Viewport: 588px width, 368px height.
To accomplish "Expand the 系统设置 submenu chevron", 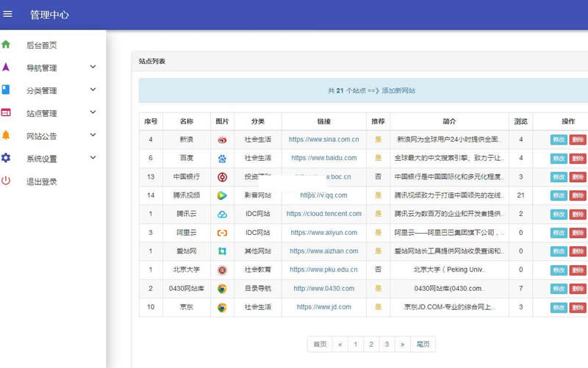I will pyautogui.click(x=93, y=158).
